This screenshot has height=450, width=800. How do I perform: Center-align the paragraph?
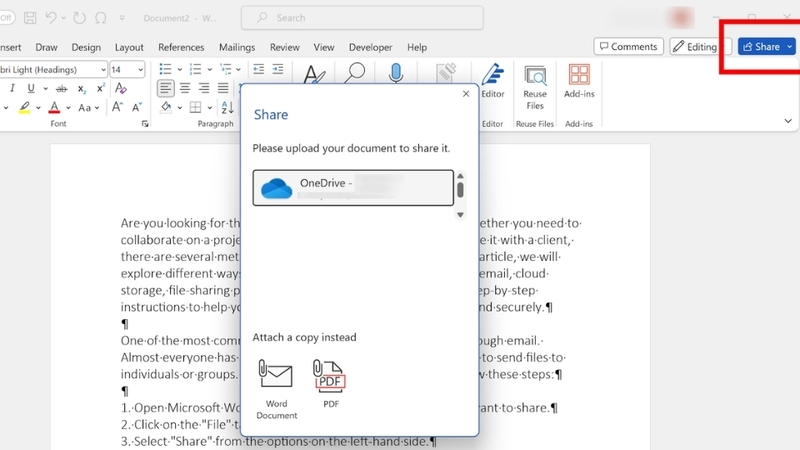click(x=185, y=88)
